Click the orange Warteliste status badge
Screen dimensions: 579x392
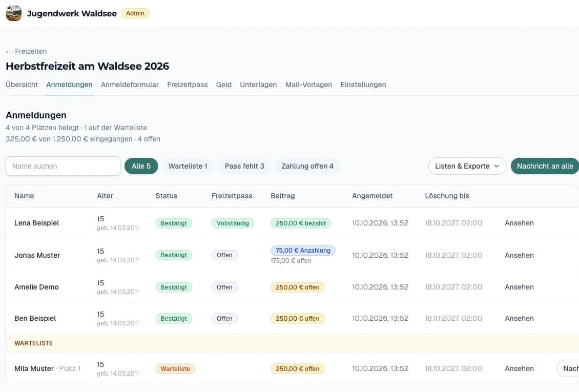(x=175, y=368)
